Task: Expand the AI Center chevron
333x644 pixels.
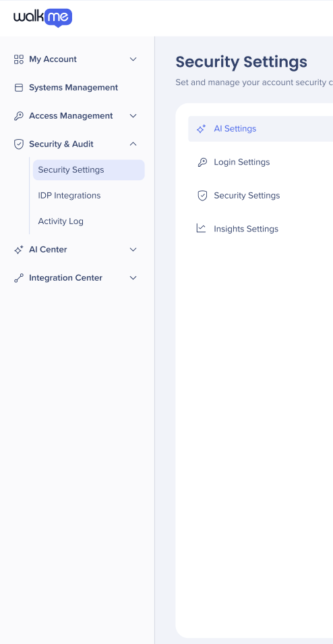Action: 133,250
